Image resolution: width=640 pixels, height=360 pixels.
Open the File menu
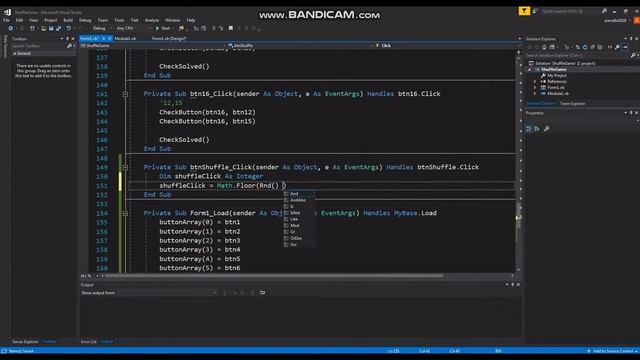click(6, 20)
